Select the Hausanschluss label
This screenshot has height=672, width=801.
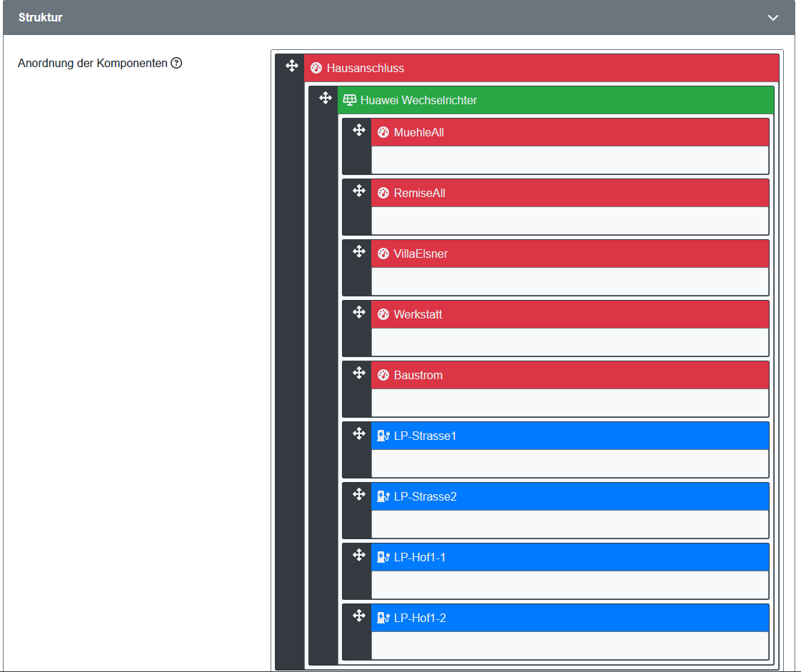tap(366, 68)
